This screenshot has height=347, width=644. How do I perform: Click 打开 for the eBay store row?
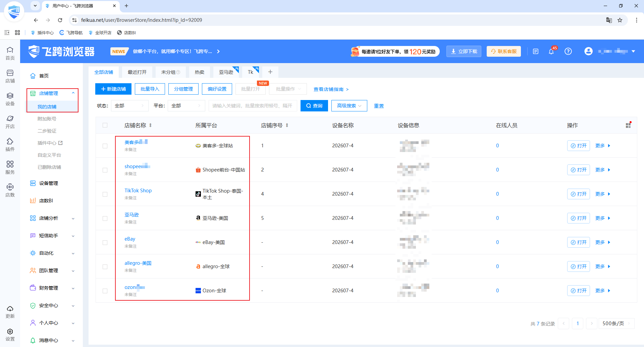(579, 242)
